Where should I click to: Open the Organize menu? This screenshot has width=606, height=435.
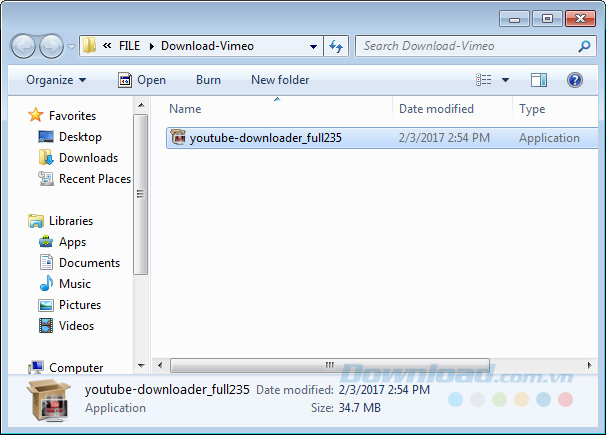56,80
